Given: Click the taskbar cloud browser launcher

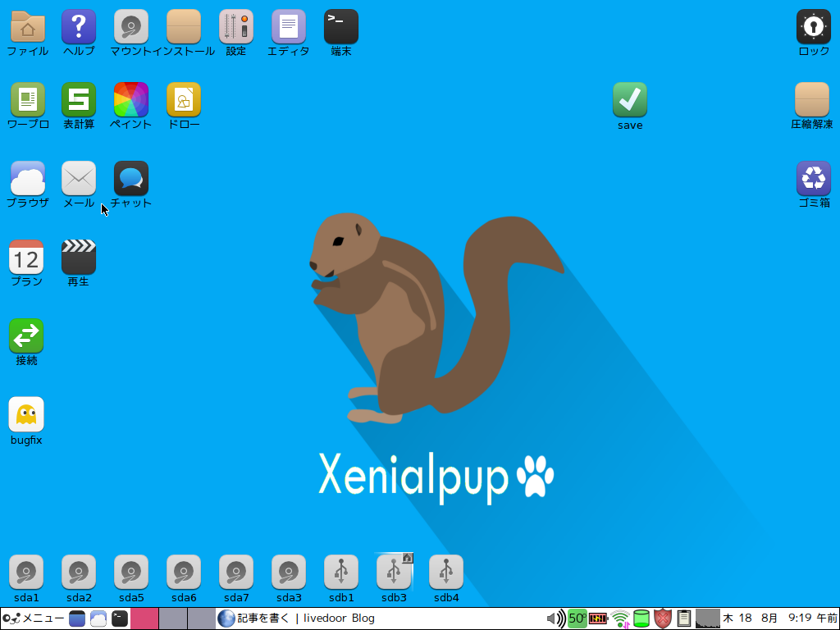Looking at the screenshot, I should (x=98, y=619).
